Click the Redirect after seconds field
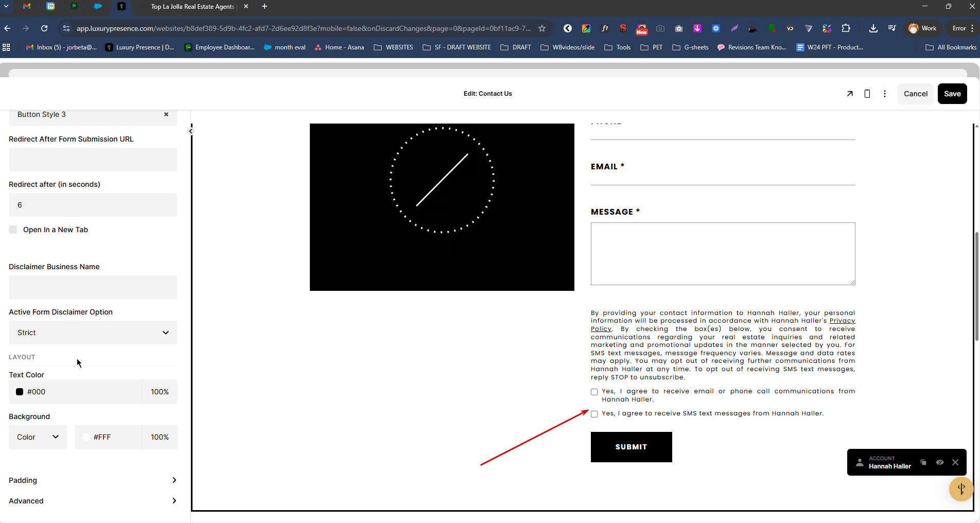This screenshot has width=980, height=523. (x=93, y=205)
